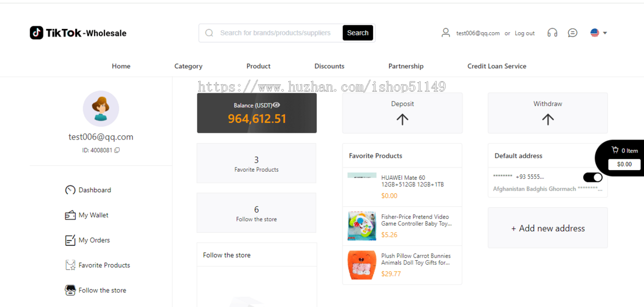
Task: Click the customer support headset icon
Action: [x=552, y=33]
